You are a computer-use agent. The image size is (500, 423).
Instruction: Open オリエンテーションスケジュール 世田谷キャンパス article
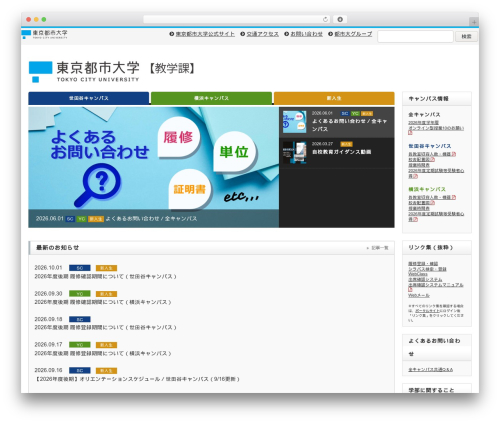tap(137, 379)
